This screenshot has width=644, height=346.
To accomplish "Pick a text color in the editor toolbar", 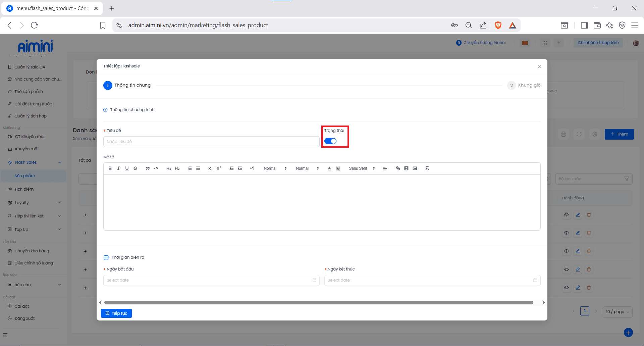I will [329, 168].
